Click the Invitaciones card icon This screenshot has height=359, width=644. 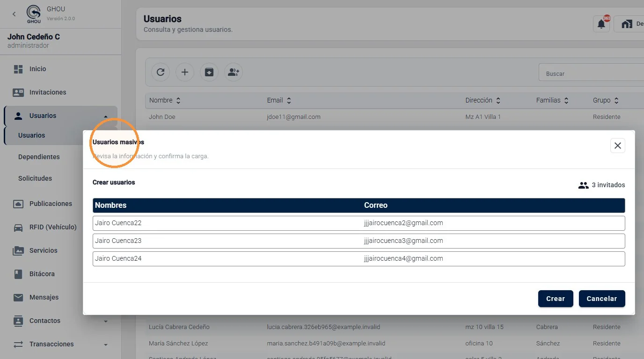click(18, 92)
